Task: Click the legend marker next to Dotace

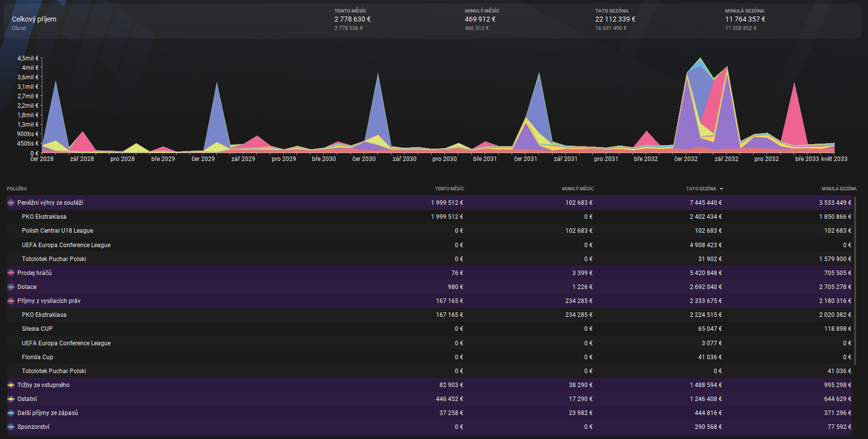Action: coord(11,287)
